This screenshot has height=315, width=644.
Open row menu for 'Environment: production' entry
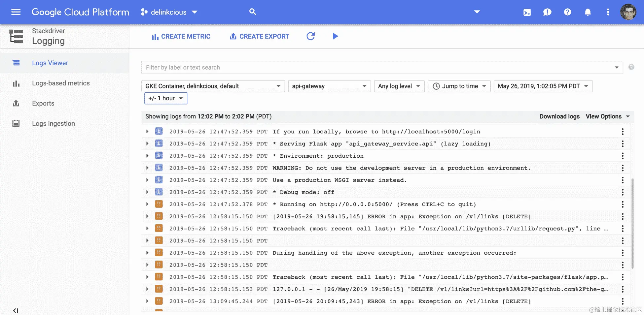coord(623,156)
